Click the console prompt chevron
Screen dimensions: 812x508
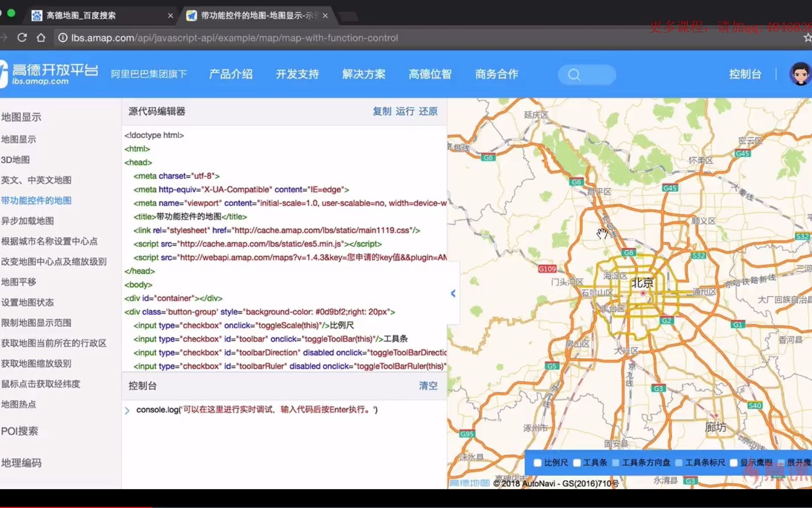127,410
